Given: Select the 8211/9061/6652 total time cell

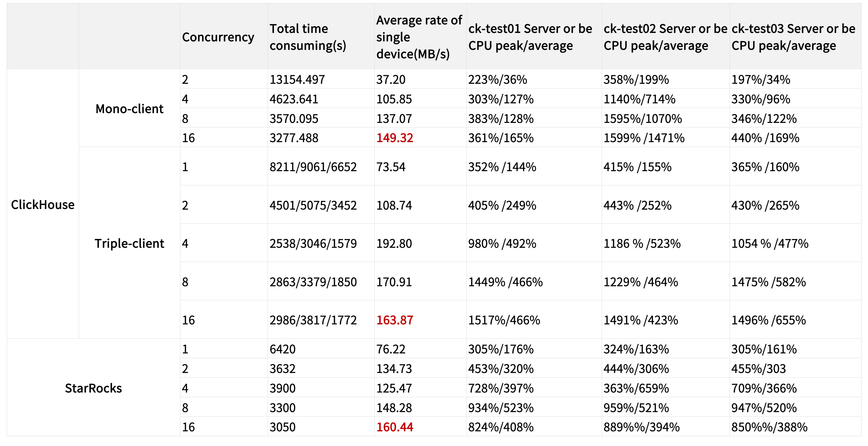Looking at the screenshot, I should (x=321, y=166).
